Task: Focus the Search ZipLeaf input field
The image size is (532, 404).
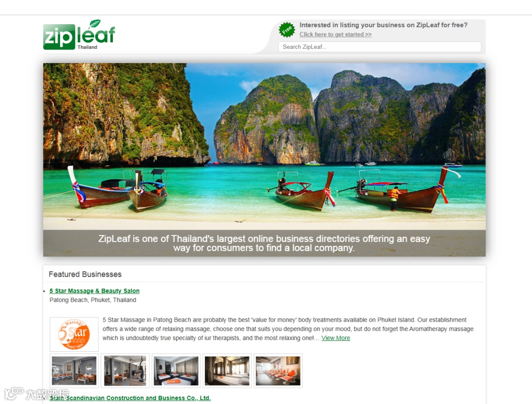Action: 379,47
